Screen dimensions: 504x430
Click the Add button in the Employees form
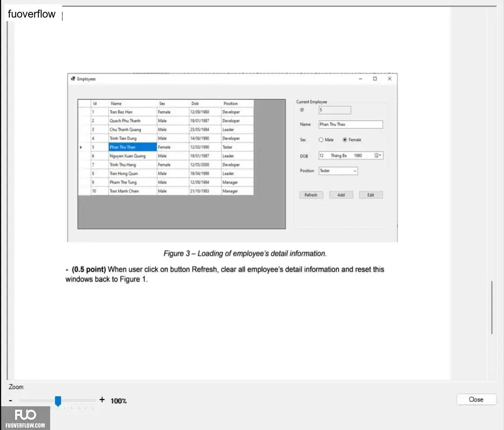point(341,195)
